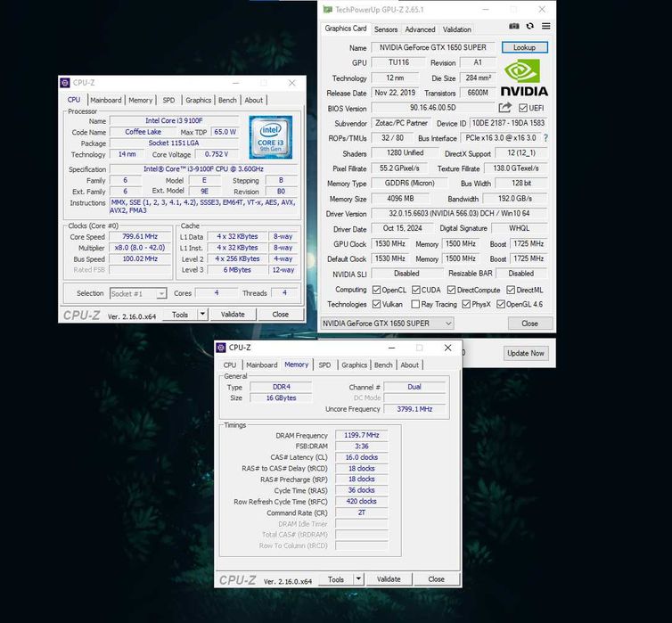Toggle the Ray Tracing checkbox
Viewport: 672px width, 623px height.
click(414, 304)
